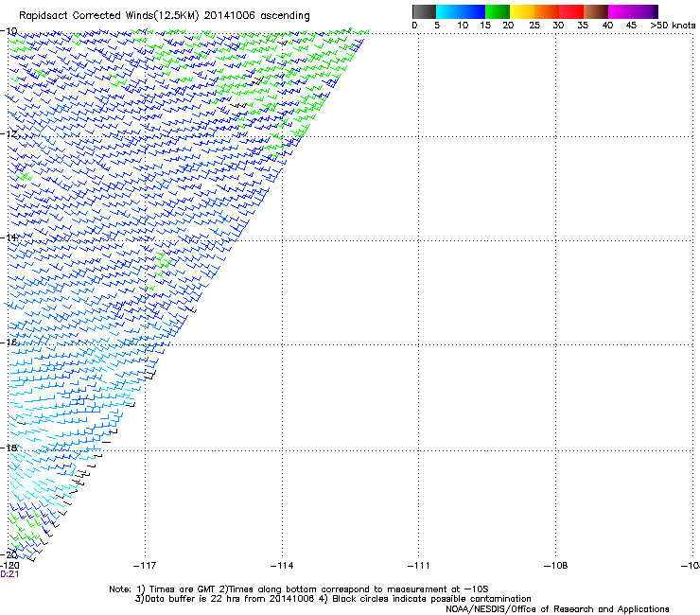
Task: Click the legend value '10'
Action: point(463,26)
